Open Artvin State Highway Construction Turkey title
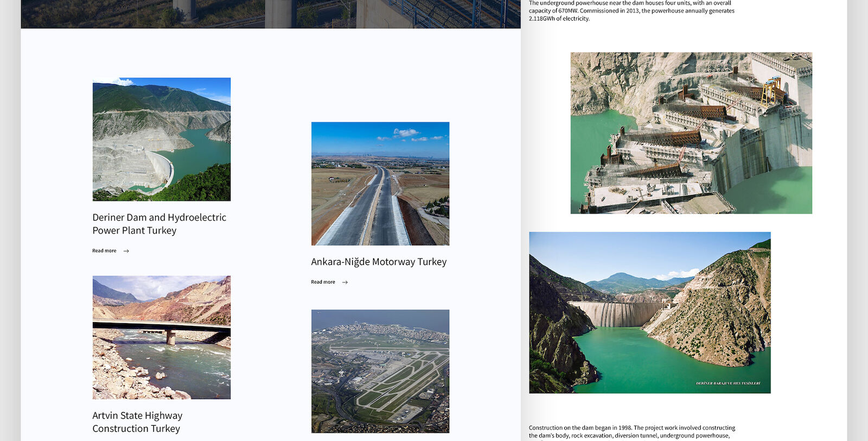Viewport: 868px width, 441px height. click(x=137, y=422)
